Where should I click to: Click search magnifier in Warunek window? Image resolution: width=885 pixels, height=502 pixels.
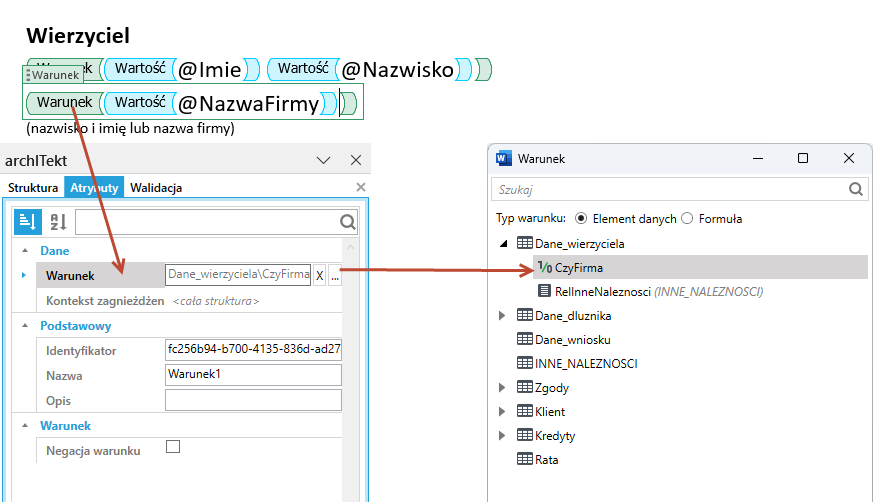856,189
